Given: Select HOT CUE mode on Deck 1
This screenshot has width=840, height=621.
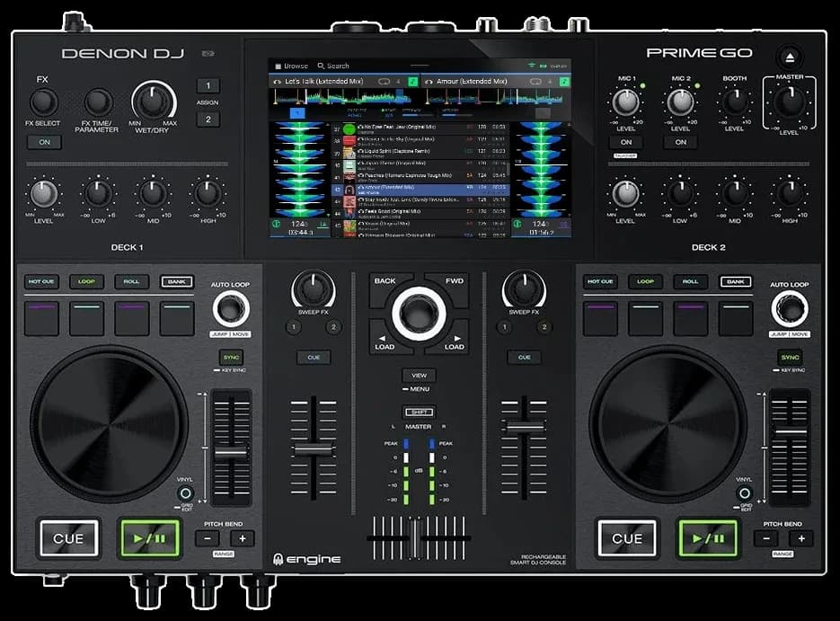Looking at the screenshot, I should tap(41, 281).
